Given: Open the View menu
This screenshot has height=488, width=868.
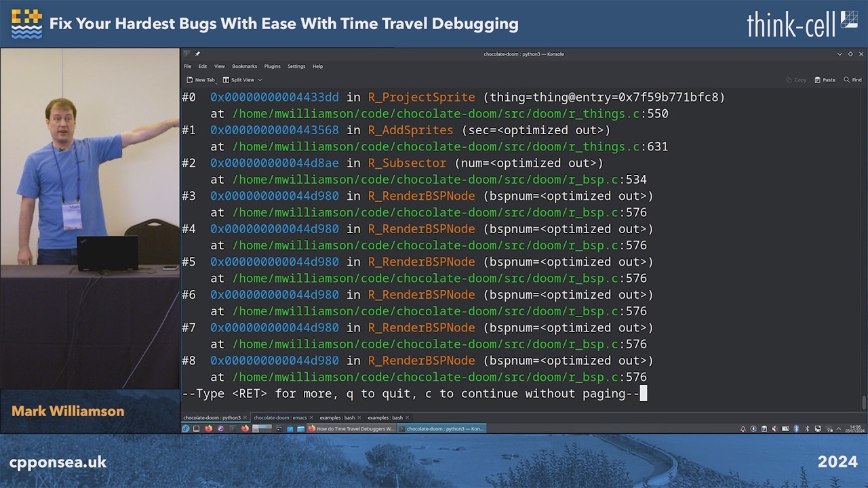Looking at the screenshot, I should (x=220, y=66).
